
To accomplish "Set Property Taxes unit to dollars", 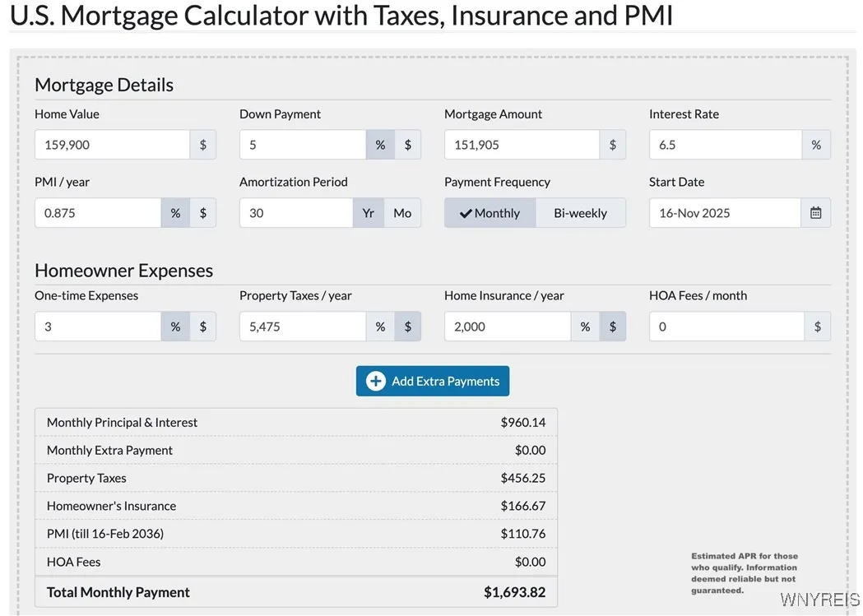I will 407,327.
